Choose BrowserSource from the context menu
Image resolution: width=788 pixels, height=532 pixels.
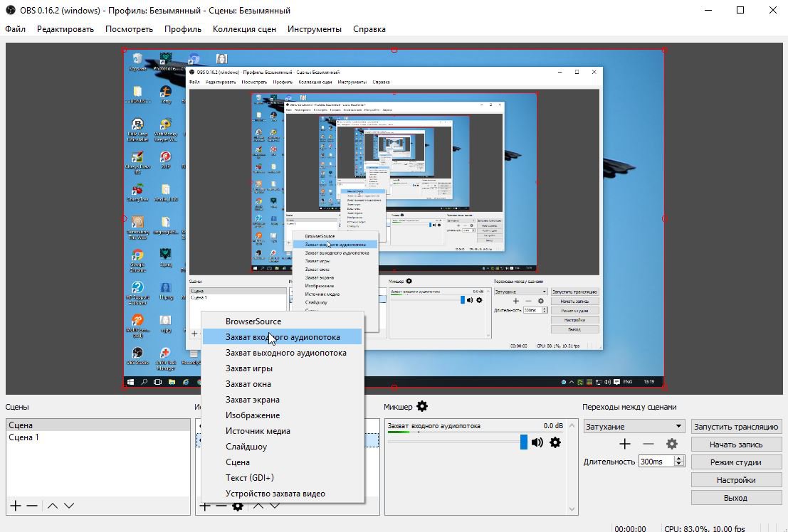(x=283, y=321)
